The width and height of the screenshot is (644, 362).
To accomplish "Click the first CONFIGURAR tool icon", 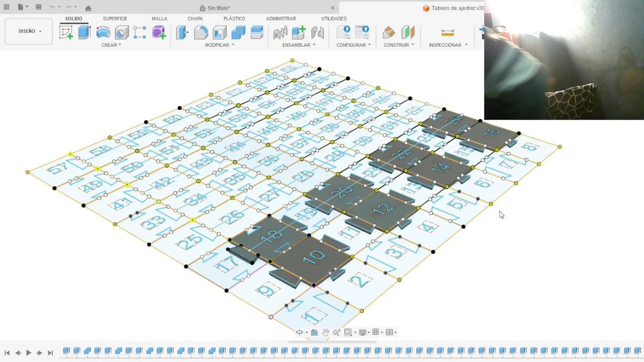I will [344, 33].
